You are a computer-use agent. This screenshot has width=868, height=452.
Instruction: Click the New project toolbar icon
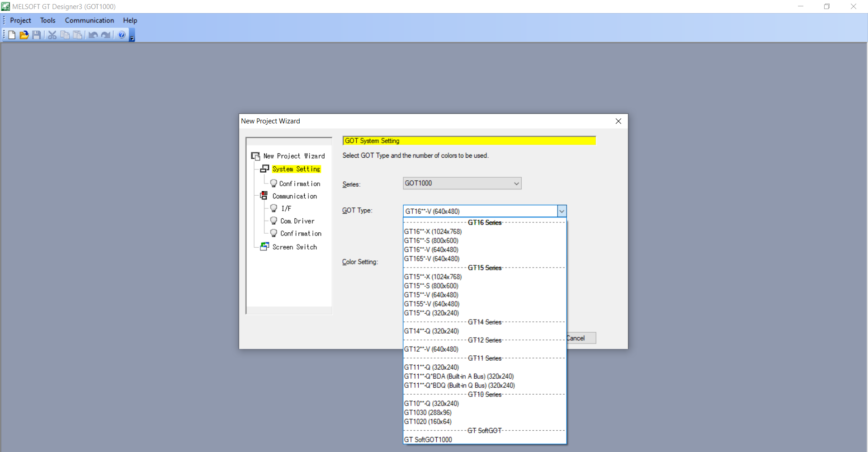pyautogui.click(x=12, y=35)
